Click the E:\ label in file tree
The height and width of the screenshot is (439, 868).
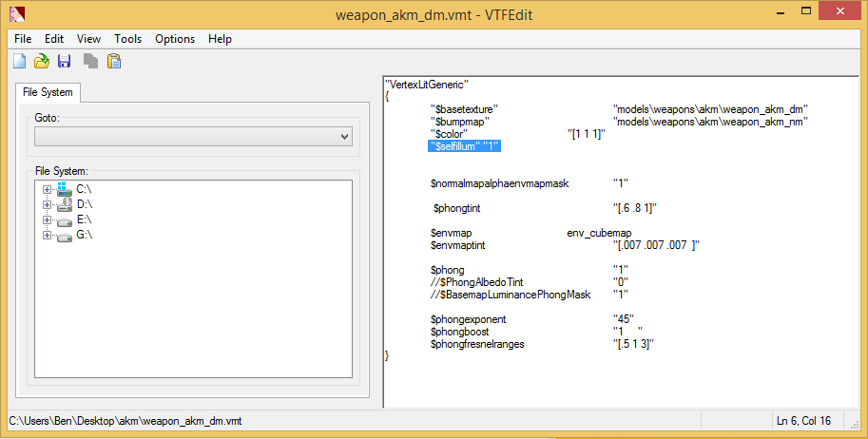click(85, 219)
